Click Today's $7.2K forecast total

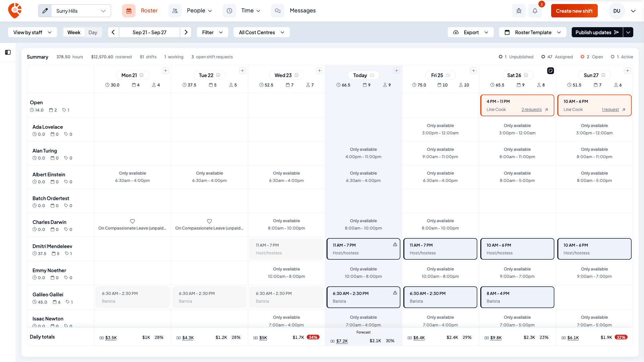coord(342,341)
